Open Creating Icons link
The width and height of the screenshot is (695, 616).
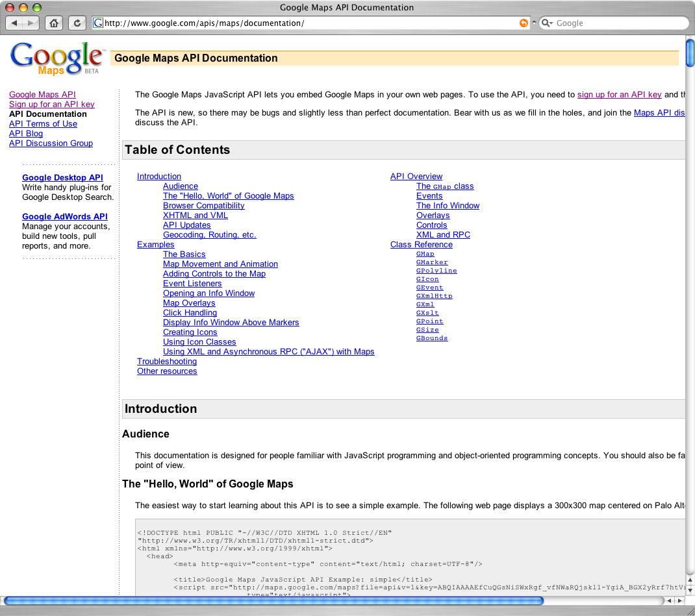point(190,332)
